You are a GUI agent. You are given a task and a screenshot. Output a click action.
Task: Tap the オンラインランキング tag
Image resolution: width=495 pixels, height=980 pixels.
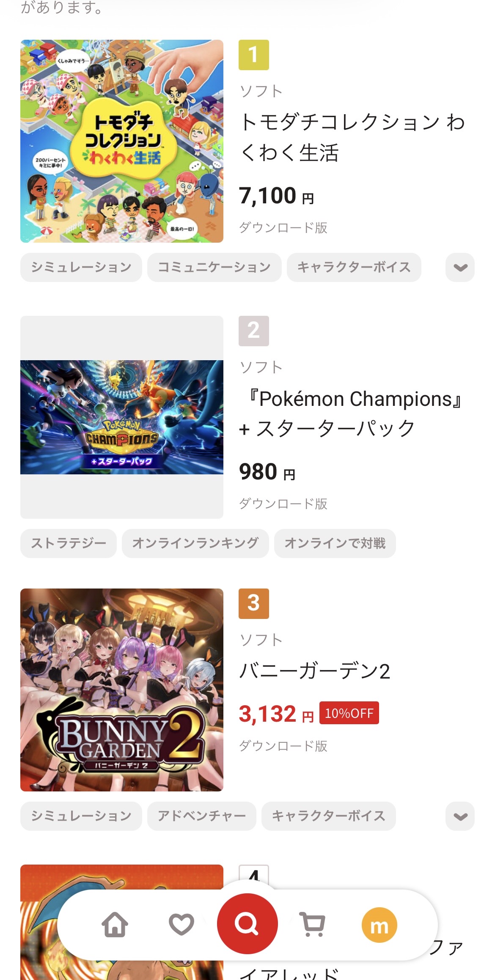(x=195, y=543)
